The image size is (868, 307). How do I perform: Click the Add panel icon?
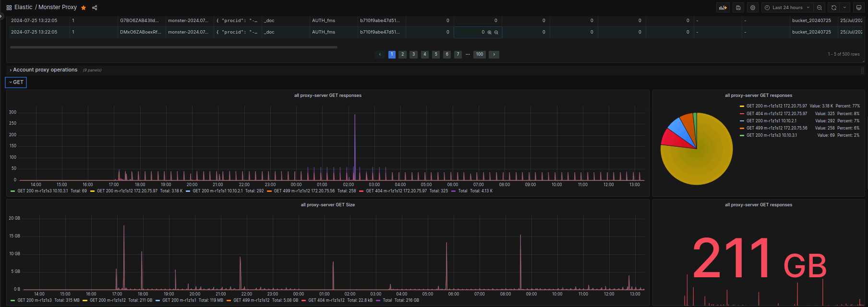pyautogui.click(x=723, y=8)
